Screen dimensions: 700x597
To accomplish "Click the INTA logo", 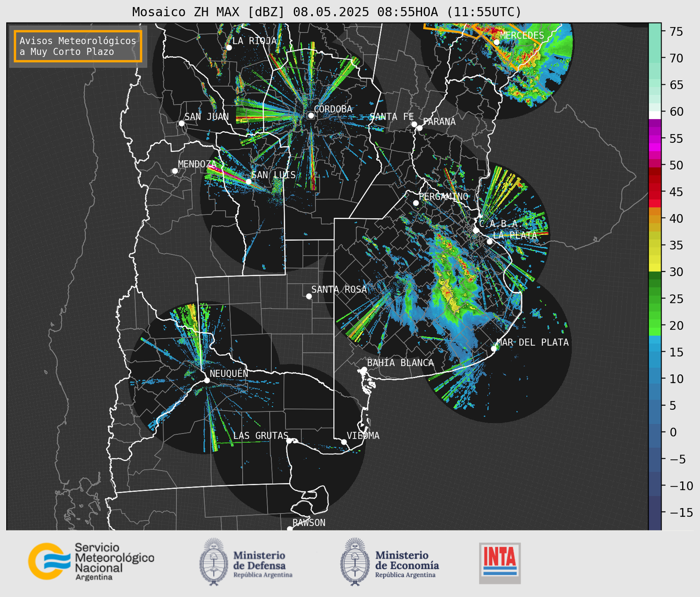I will point(500,563).
